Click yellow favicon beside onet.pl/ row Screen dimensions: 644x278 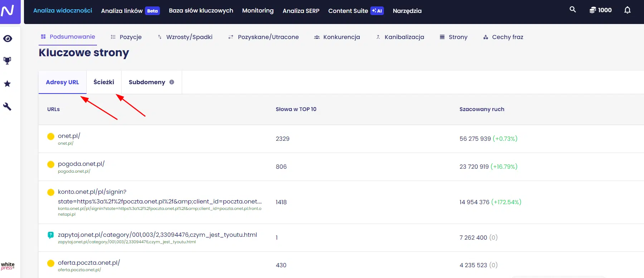coord(51,136)
